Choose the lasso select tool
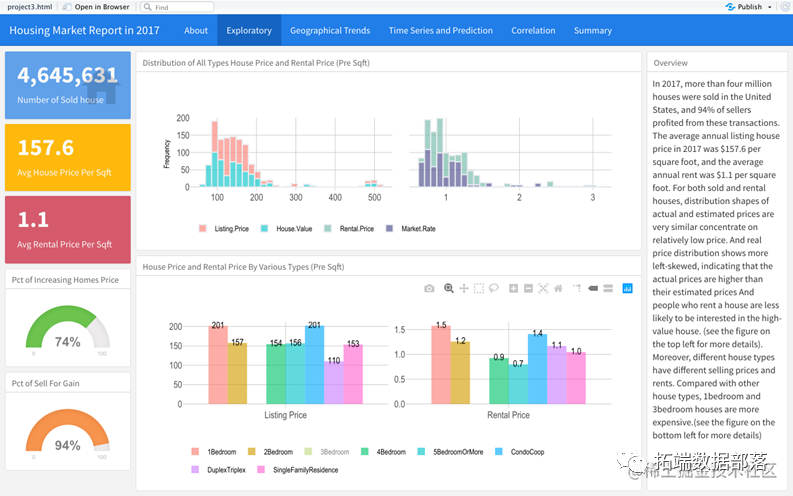The image size is (793, 496). tap(494, 288)
